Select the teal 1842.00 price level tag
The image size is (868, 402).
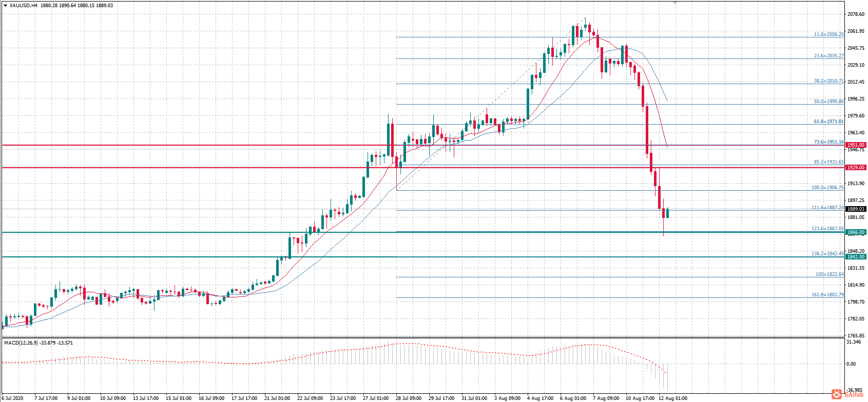coord(856,257)
